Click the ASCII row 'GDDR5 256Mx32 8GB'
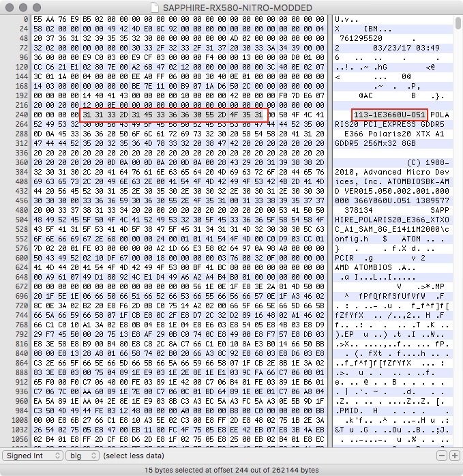Screen dimensions: 463x476 (375, 143)
